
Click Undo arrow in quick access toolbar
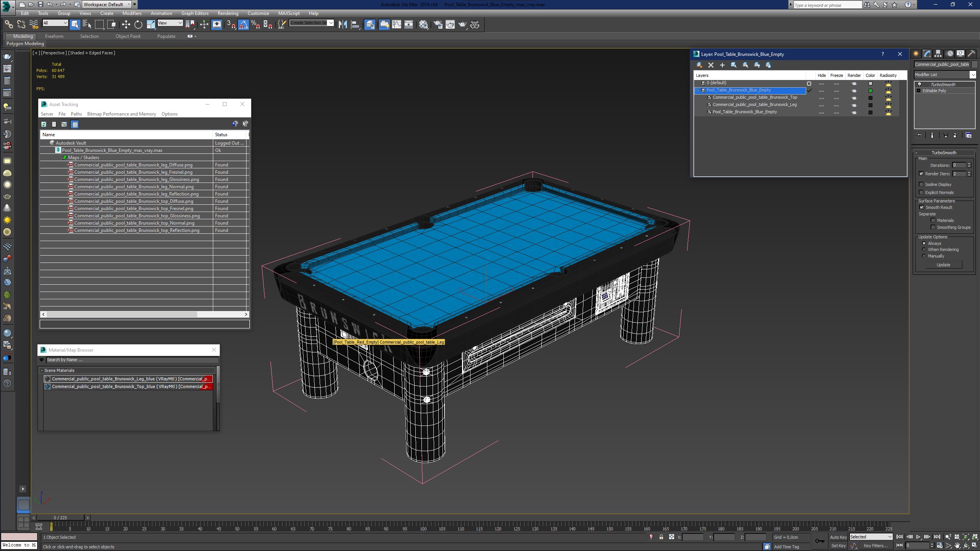tap(49, 4)
